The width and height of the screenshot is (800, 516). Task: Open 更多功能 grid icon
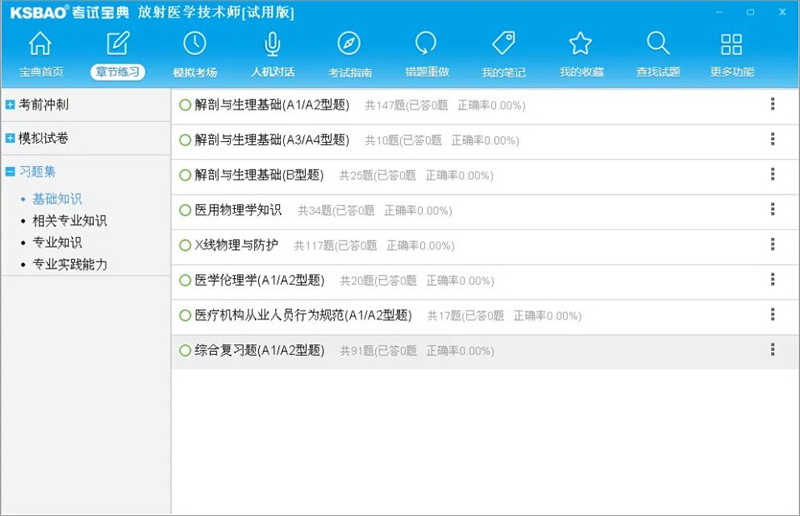pyautogui.click(x=732, y=45)
